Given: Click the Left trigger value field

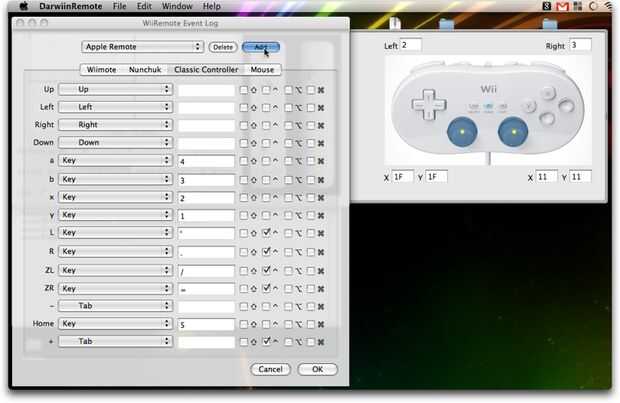Looking at the screenshot, I should tap(411, 45).
